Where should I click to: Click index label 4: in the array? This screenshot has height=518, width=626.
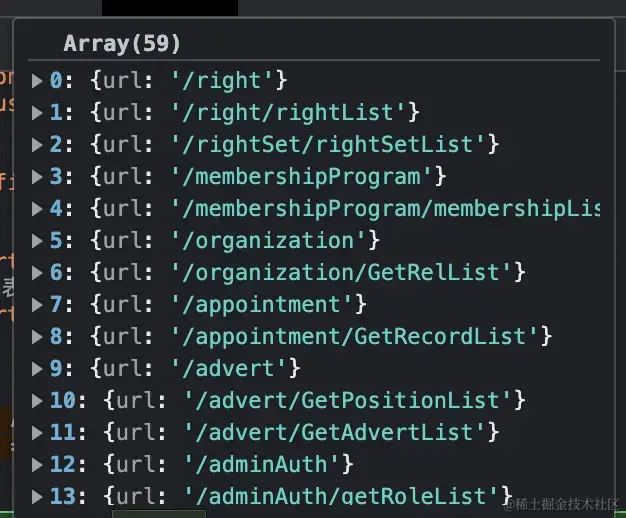coord(61,208)
